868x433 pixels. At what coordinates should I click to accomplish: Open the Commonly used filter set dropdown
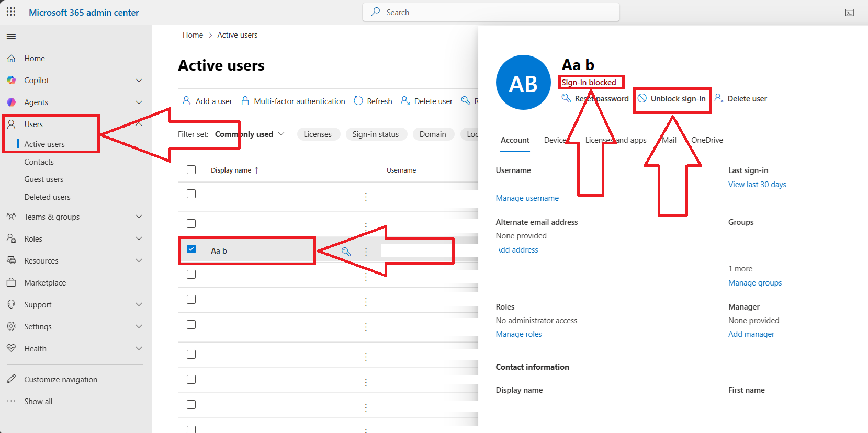point(250,134)
